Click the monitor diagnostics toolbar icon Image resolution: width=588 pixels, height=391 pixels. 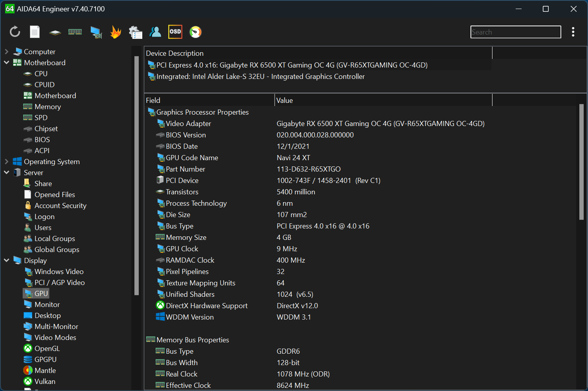coord(96,32)
